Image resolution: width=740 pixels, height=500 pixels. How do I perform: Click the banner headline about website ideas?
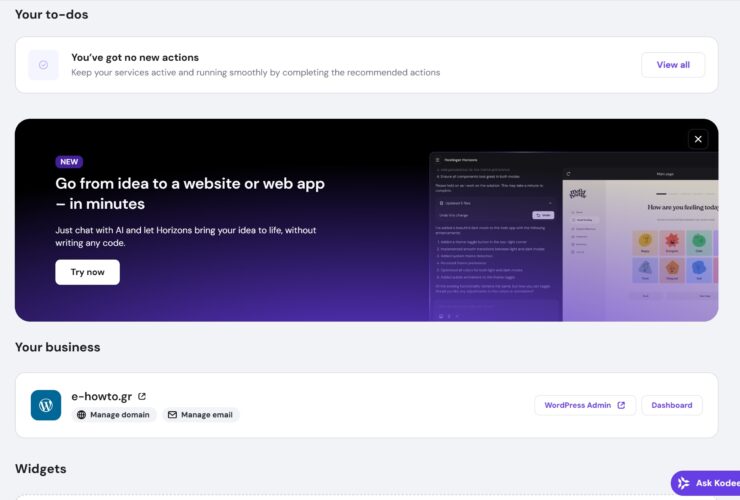coord(190,194)
